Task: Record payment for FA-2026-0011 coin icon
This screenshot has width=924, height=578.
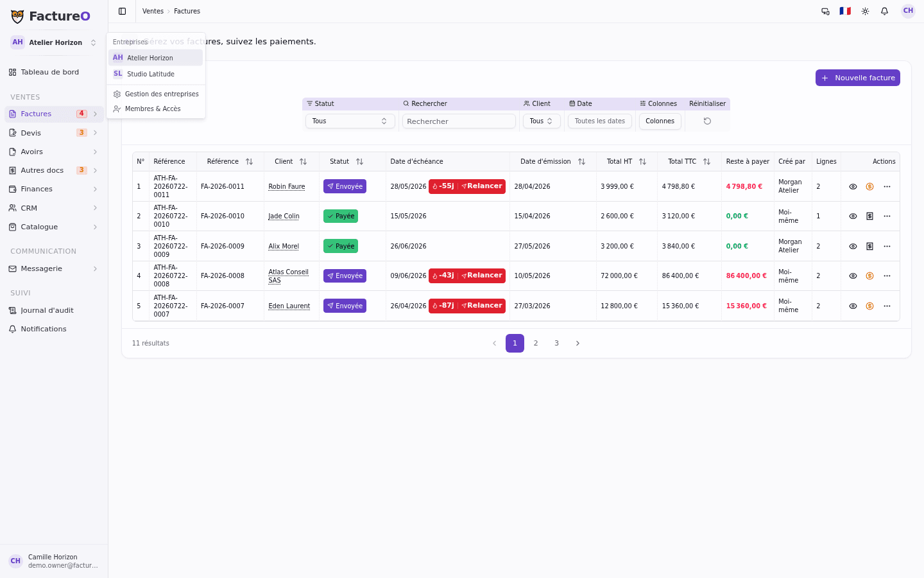Action: pos(869,186)
